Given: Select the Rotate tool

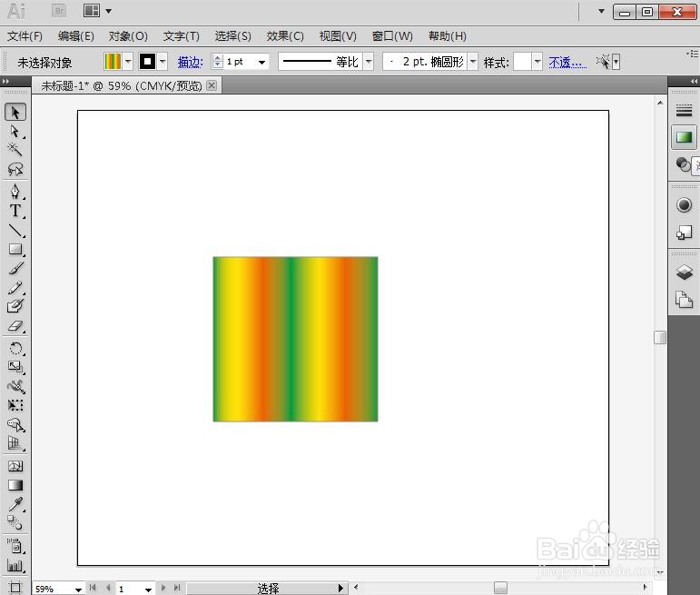Looking at the screenshot, I should (x=15, y=349).
